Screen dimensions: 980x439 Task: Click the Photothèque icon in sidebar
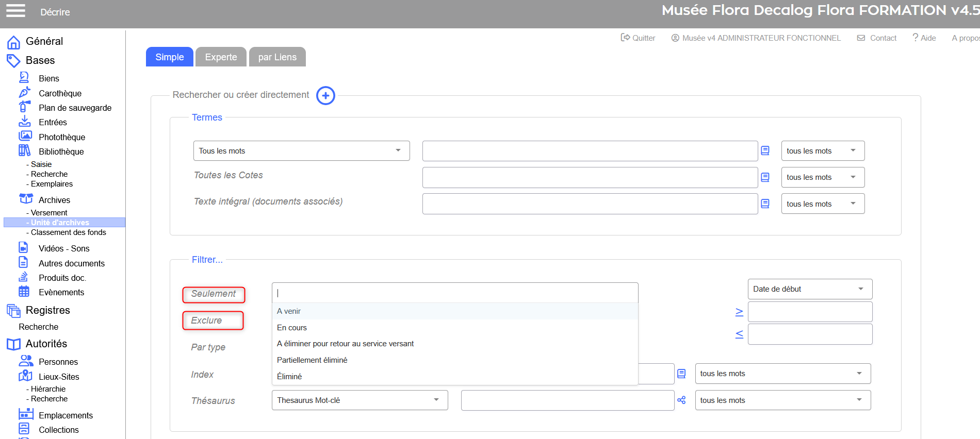(x=25, y=137)
